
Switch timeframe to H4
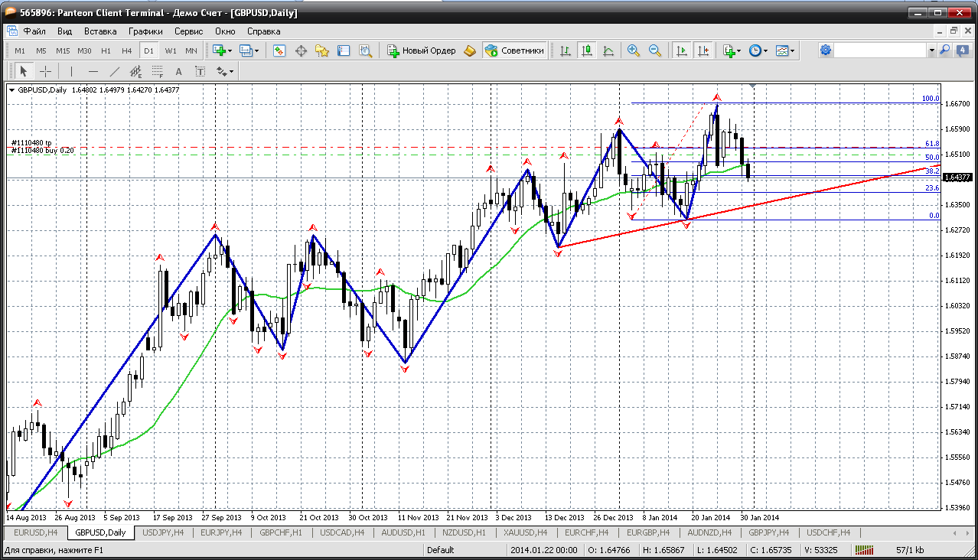click(x=126, y=50)
